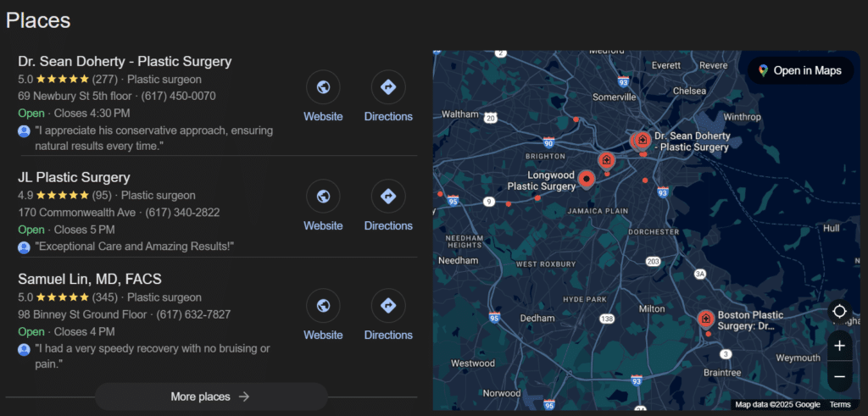Image resolution: width=868 pixels, height=416 pixels.
Task: Click the address 69 Newbury St 5th floor
Action: (75, 97)
